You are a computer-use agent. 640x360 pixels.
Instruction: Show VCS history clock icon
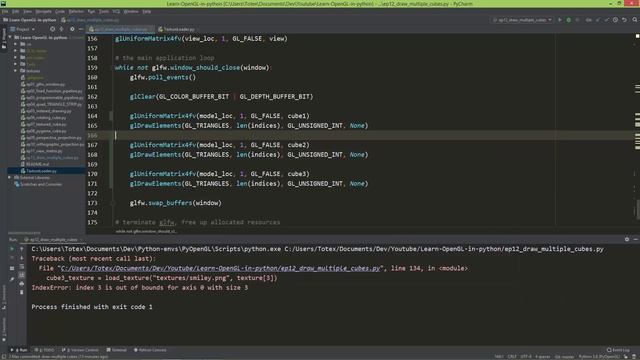click(x=615, y=20)
